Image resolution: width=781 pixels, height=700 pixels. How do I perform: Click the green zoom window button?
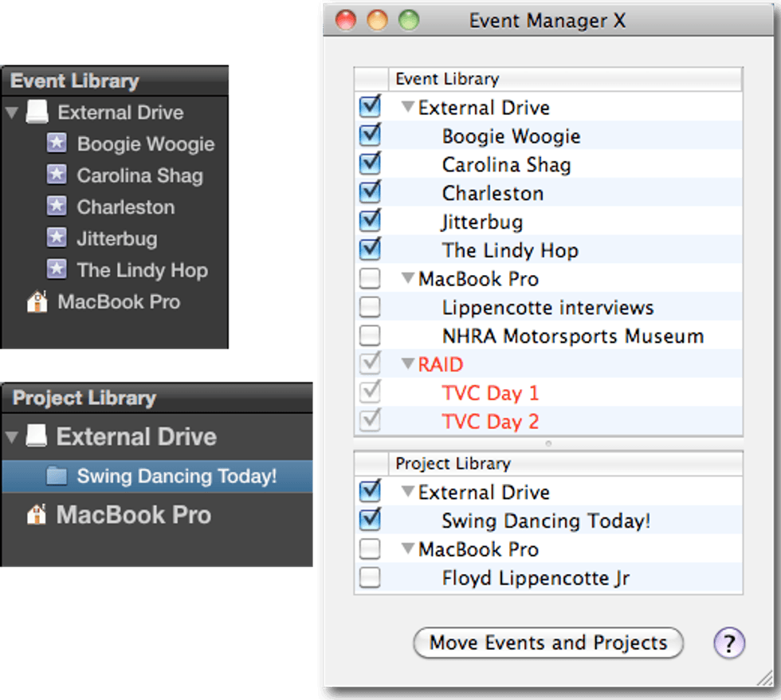409,21
